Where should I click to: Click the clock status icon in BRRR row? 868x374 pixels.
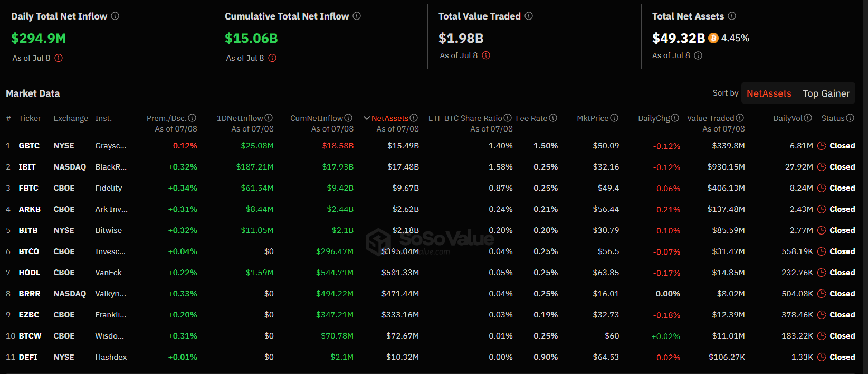pyautogui.click(x=822, y=294)
